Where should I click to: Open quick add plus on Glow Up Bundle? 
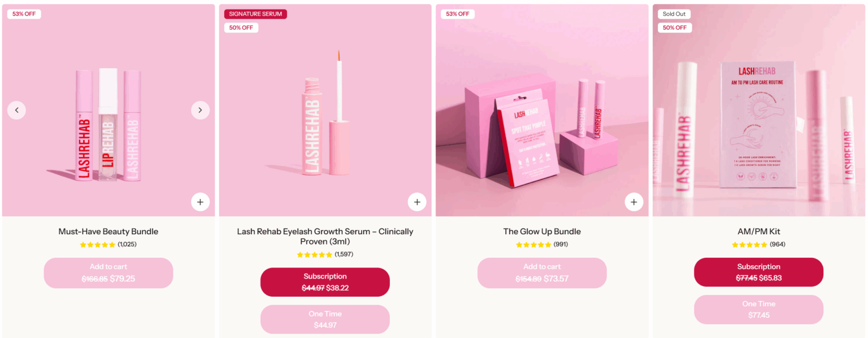tap(633, 202)
